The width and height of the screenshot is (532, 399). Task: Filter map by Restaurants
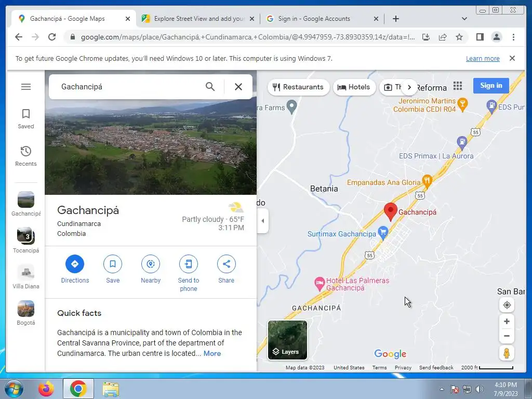[x=298, y=87]
